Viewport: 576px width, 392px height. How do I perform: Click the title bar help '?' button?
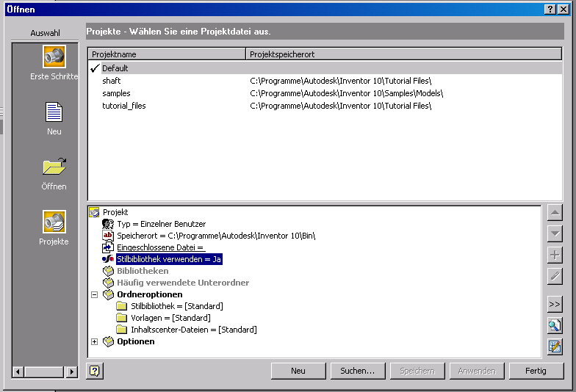(550, 9)
